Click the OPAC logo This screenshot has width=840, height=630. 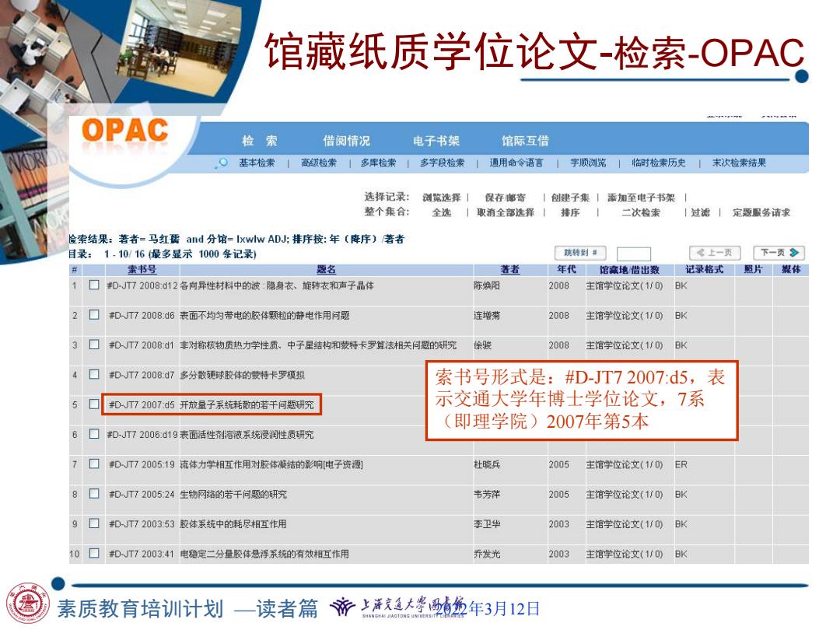(124, 130)
